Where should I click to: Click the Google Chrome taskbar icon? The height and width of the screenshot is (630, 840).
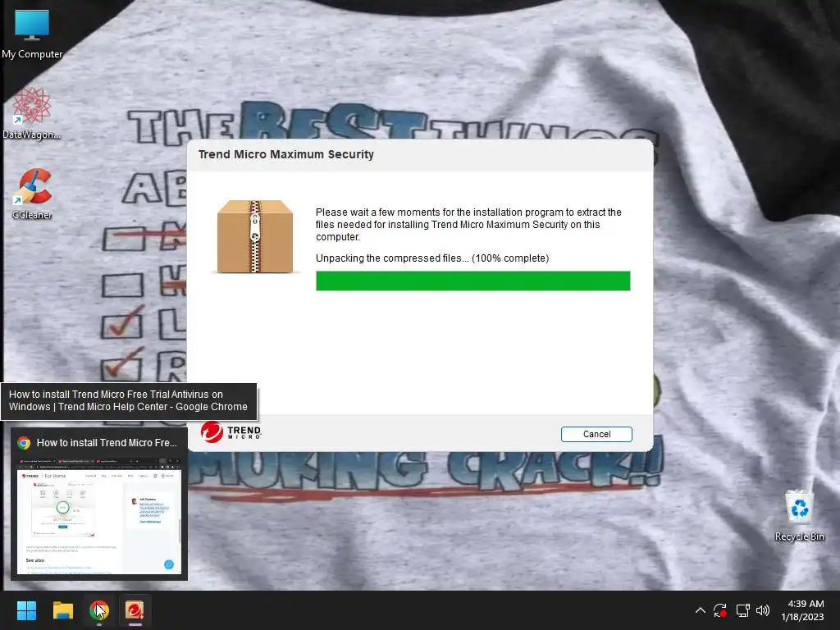[99, 610]
